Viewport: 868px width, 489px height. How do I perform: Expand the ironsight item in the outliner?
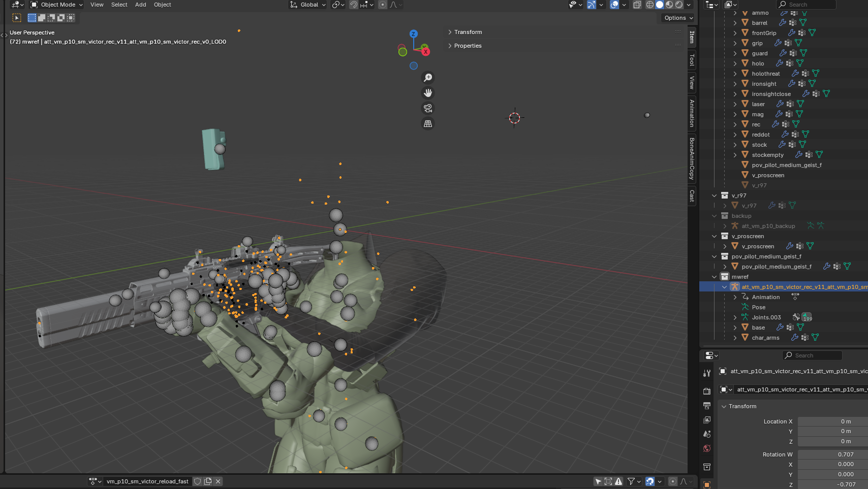pos(735,84)
